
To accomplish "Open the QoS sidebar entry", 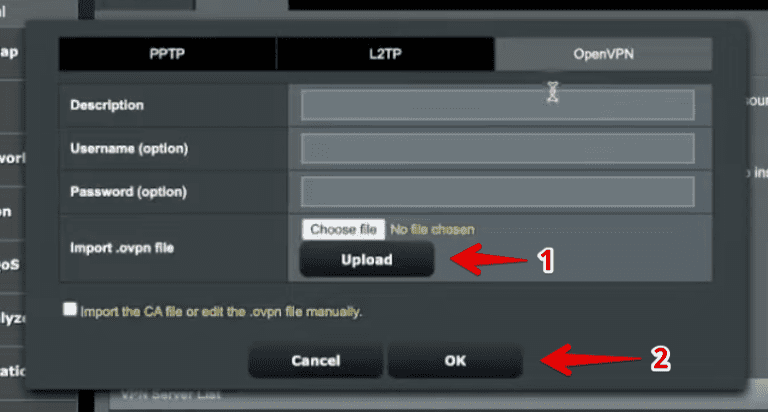I will (10, 265).
